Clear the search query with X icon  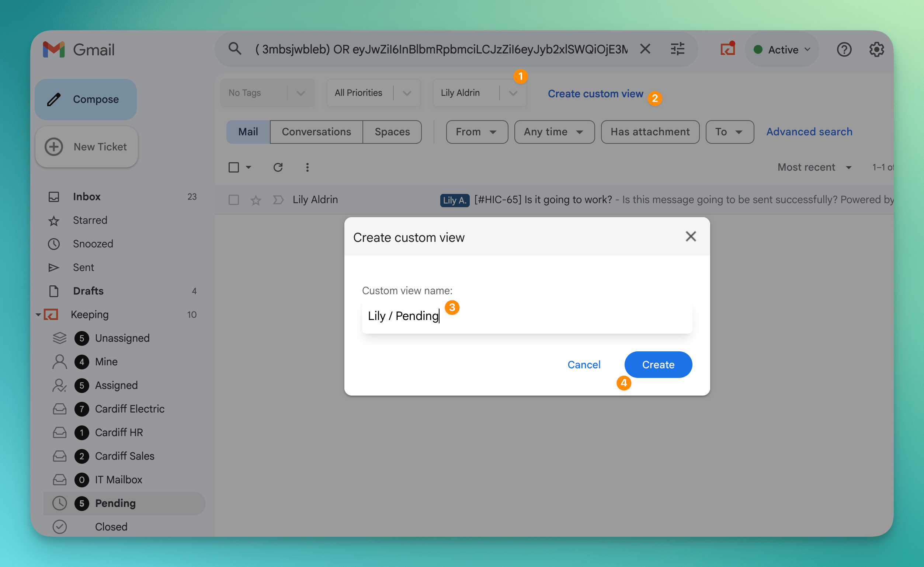click(645, 49)
